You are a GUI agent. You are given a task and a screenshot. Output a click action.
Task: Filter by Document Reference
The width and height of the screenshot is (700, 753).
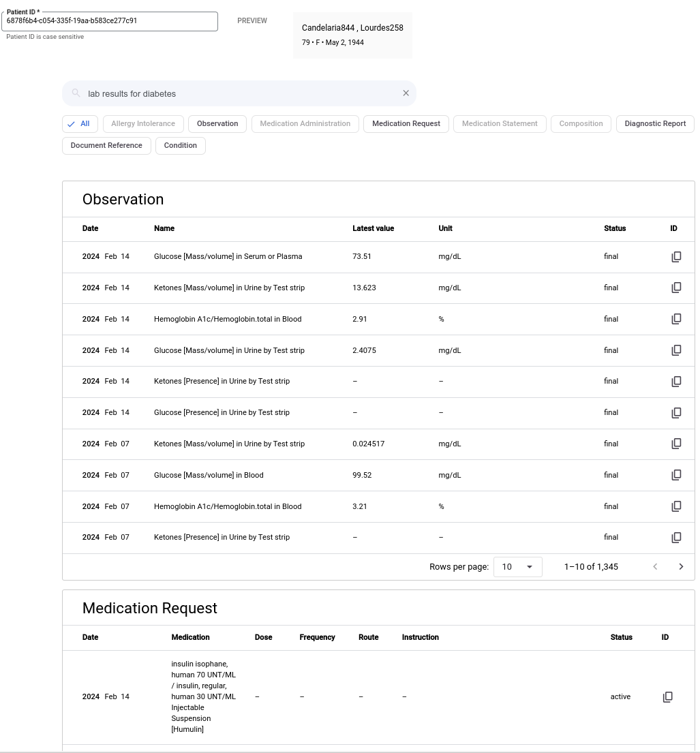point(106,146)
